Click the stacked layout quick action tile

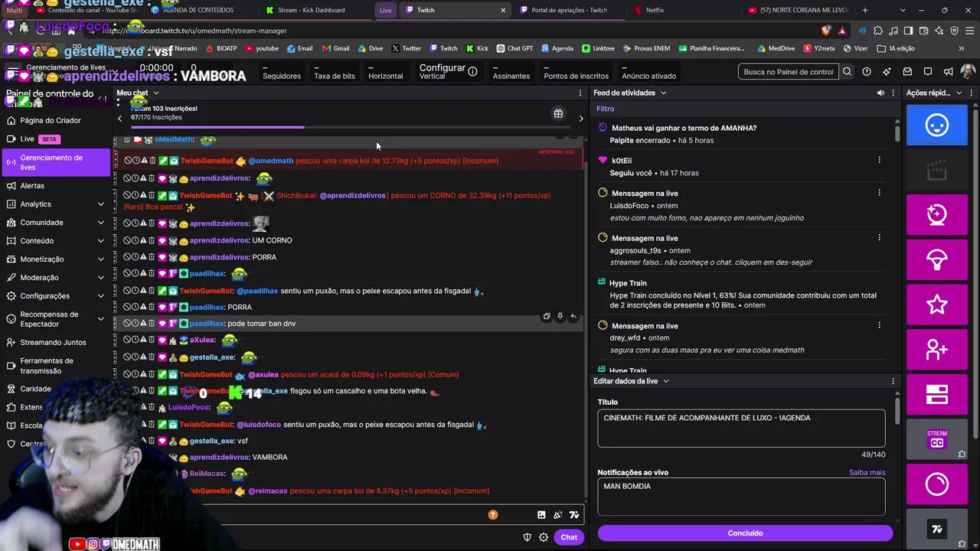(x=937, y=394)
